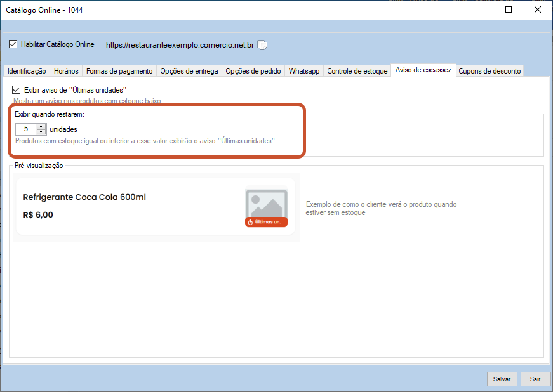Copy the catalog URL with the copy icon
The height and width of the screenshot is (392, 553).
click(x=262, y=45)
